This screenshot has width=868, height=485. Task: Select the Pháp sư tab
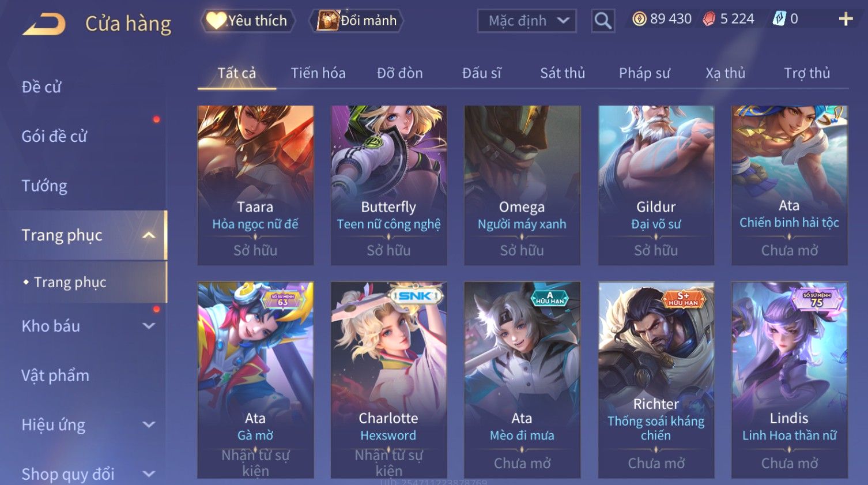point(644,73)
